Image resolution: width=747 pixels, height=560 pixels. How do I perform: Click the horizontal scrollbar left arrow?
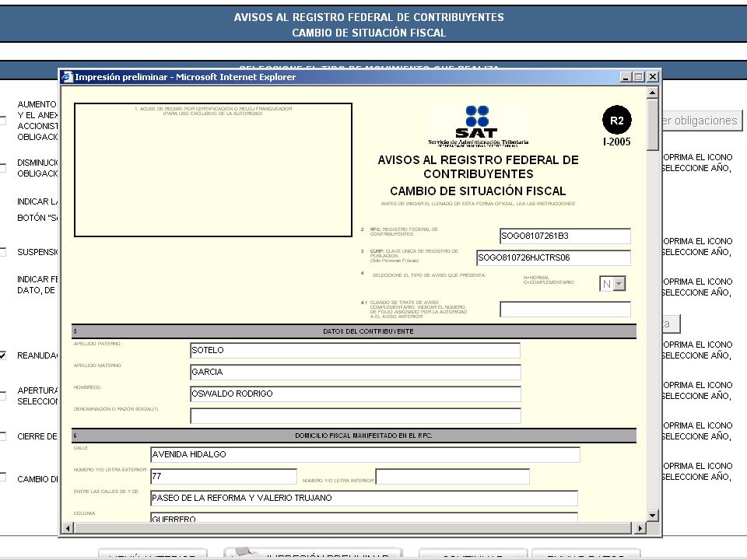point(68,527)
